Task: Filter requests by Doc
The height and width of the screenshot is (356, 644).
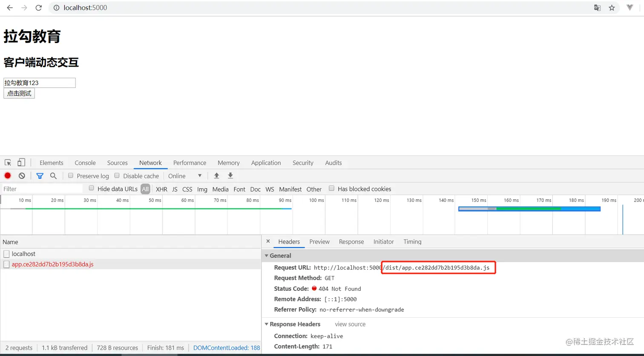Action: pos(256,189)
